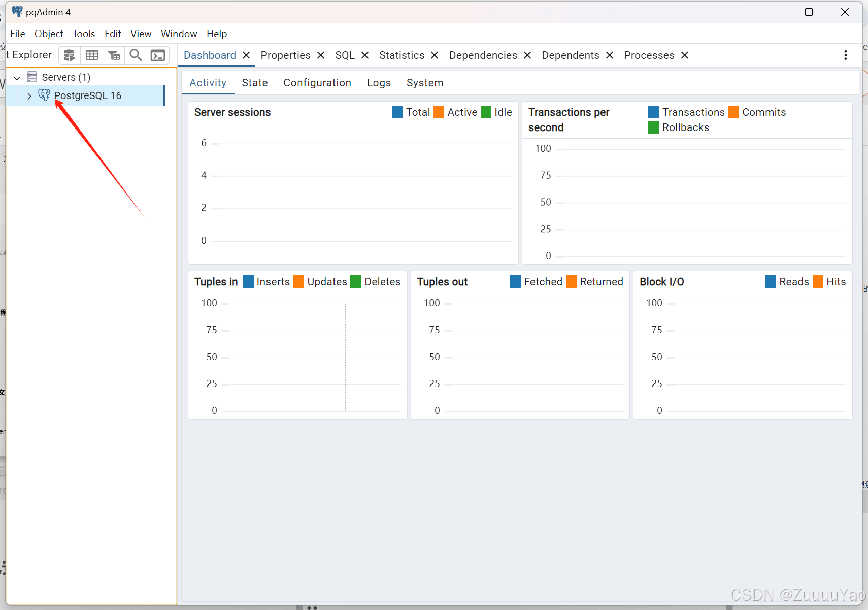
Task: Click the blue Transactions legend swatch
Action: coord(654,112)
